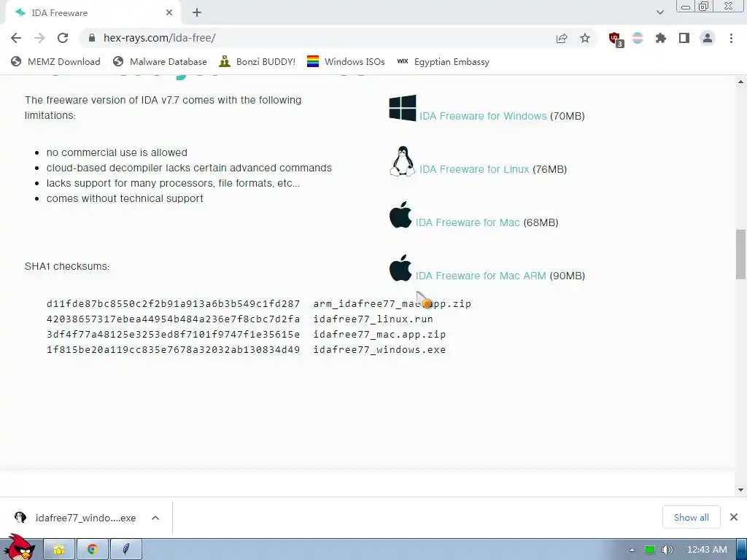Click the Apple logo beside Mac download
This screenshot has height=560, width=747.
coord(400,215)
